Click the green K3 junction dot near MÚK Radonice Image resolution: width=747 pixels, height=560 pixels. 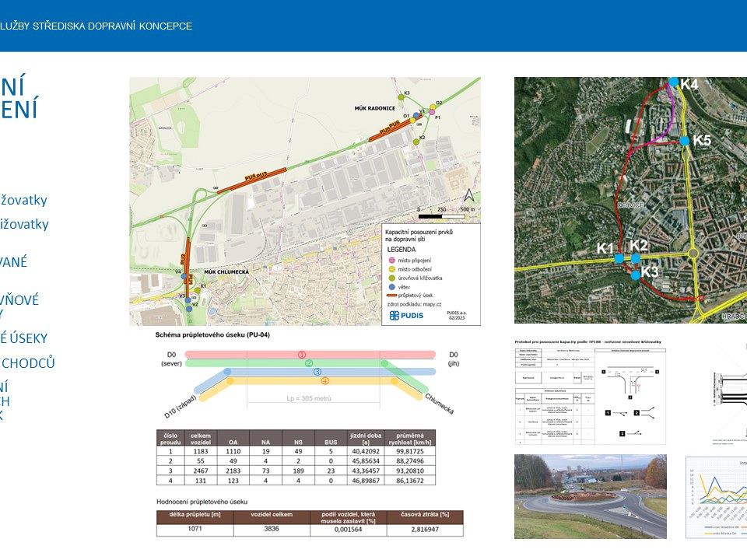tap(402, 98)
